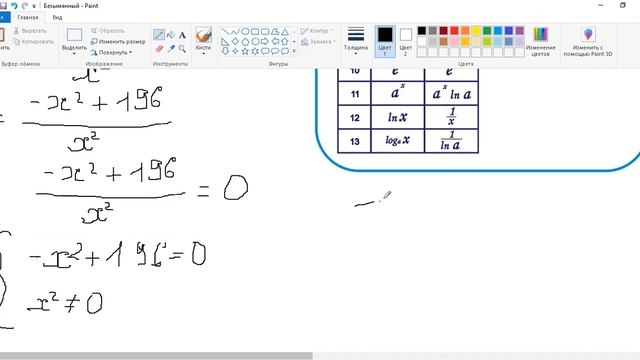This screenshot has width=640, height=360.
Task: Choose the Polygon shape
Action: [275, 32]
